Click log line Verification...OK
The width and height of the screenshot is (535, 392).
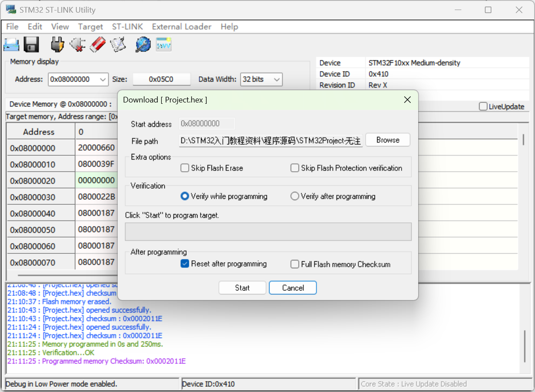click(51, 353)
